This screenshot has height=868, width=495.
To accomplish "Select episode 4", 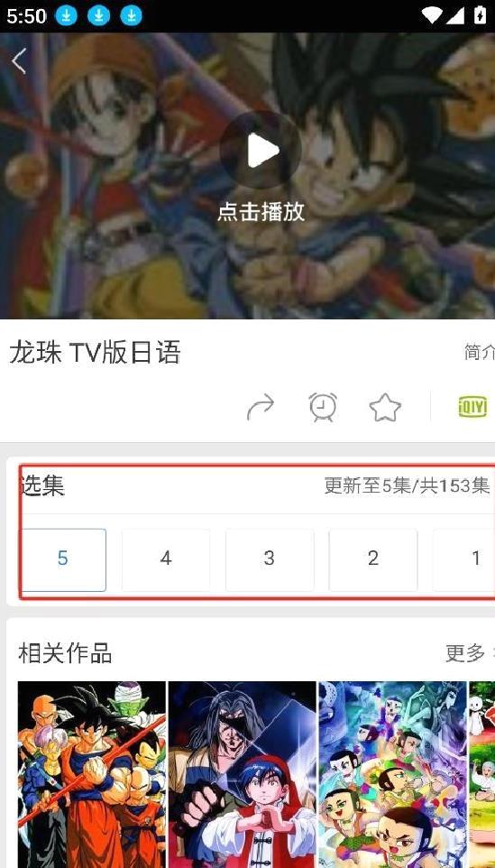I will (x=166, y=559).
